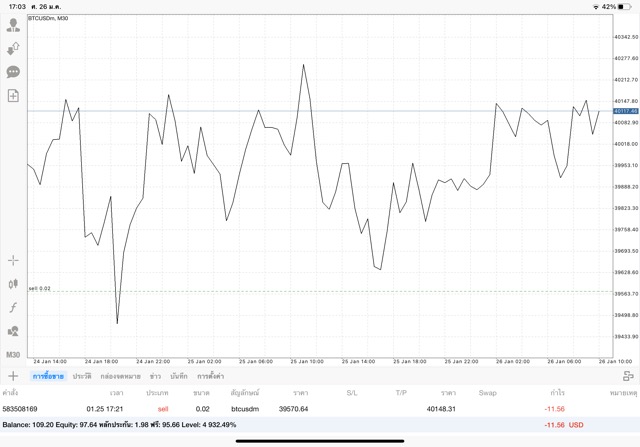This screenshot has height=447, width=640.
Task: Switch to the ประวัติ history tab
Action: tap(81, 376)
